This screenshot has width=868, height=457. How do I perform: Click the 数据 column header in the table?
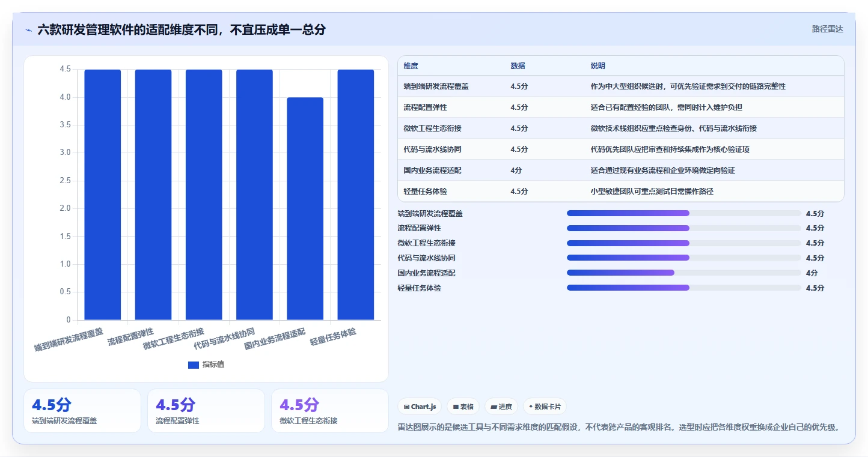pos(518,65)
